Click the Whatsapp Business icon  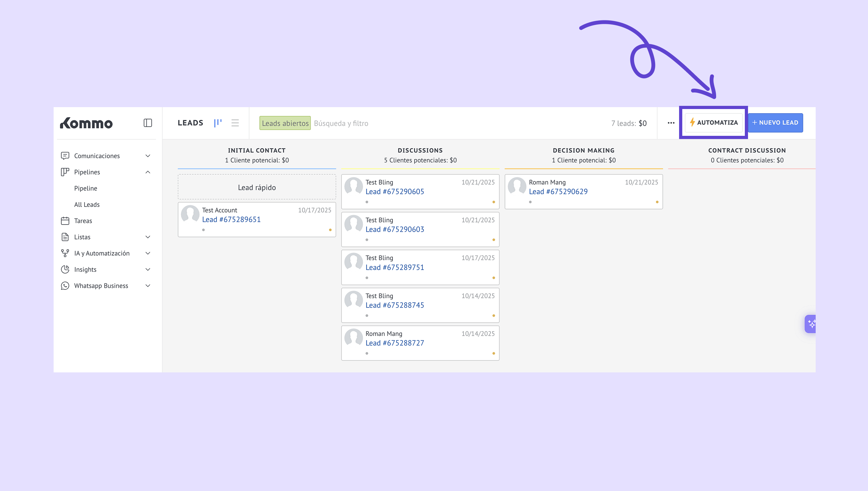coord(65,286)
